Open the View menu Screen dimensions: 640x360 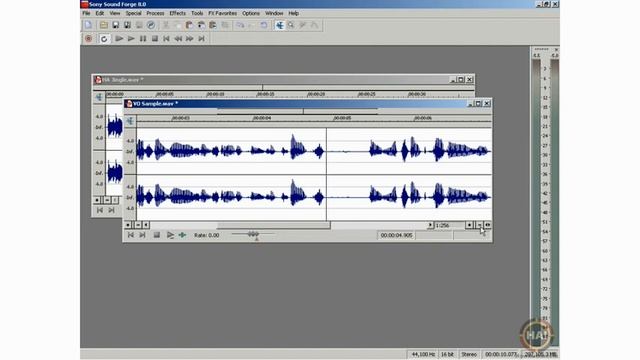(115, 13)
